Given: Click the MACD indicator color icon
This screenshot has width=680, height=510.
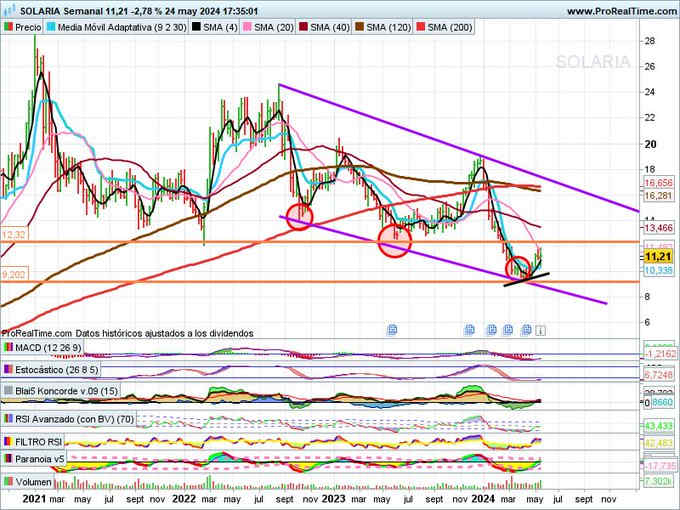Looking at the screenshot, I should coord(8,348).
